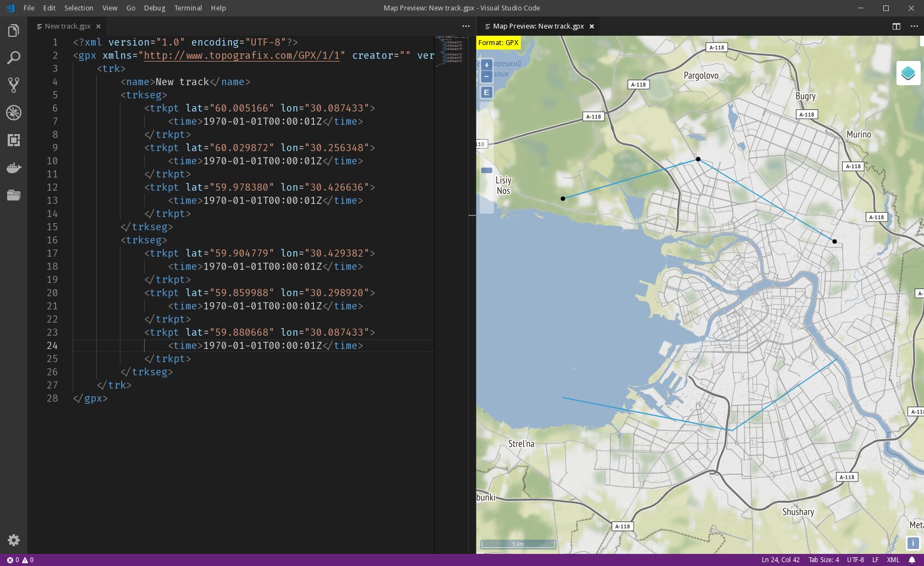Open the Source Control view

coord(13,85)
